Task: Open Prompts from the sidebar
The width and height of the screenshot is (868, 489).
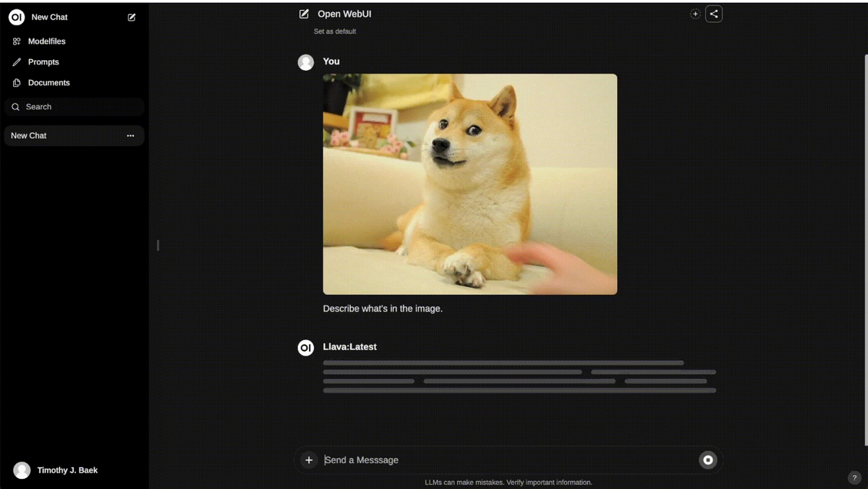Action: [x=43, y=62]
